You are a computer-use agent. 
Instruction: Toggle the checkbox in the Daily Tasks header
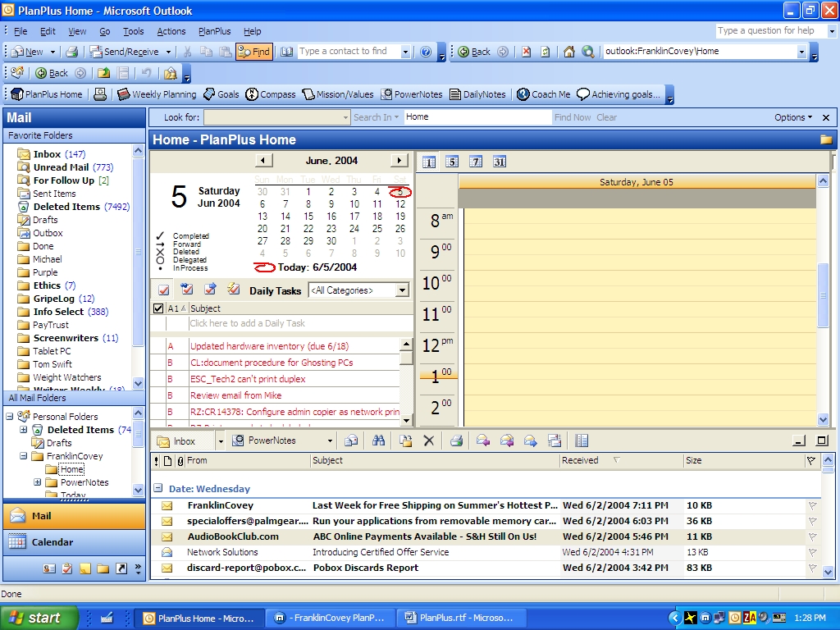[158, 308]
